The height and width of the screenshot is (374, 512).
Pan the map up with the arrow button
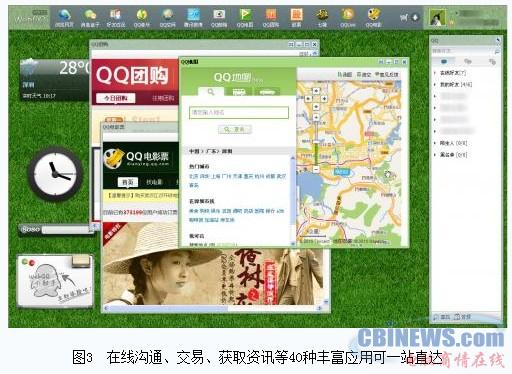(316, 91)
